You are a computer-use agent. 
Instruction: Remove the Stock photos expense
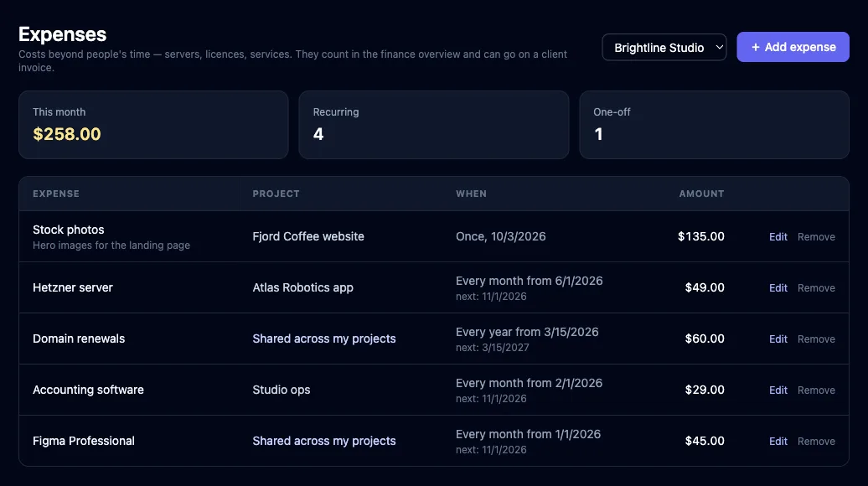click(x=816, y=237)
